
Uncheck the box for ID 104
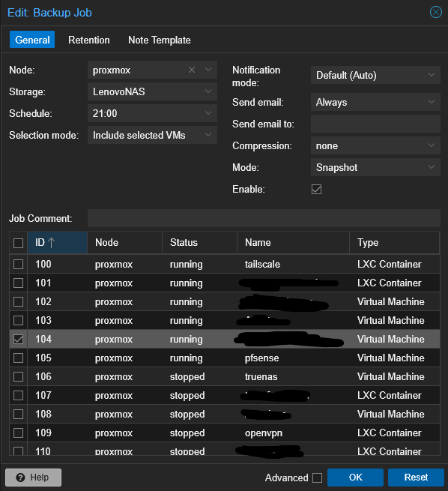coord(18,339)
